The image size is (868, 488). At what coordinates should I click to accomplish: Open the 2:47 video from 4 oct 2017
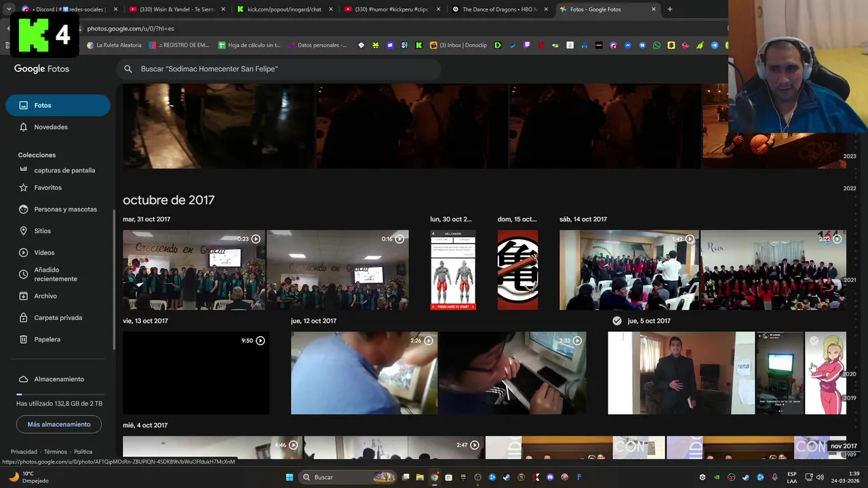(394, 447)
